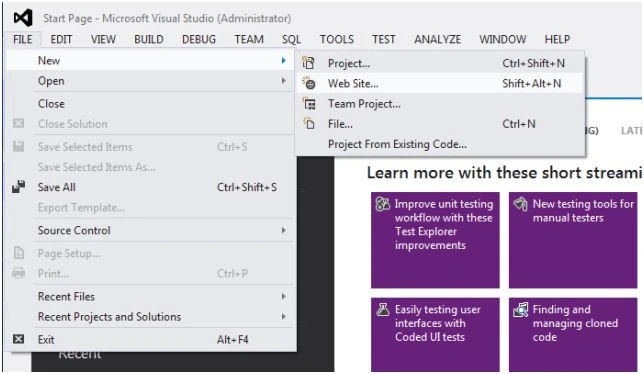Screen dimensions: 644x374
Task: Click the new File icon
Action: tap(309, 123)
